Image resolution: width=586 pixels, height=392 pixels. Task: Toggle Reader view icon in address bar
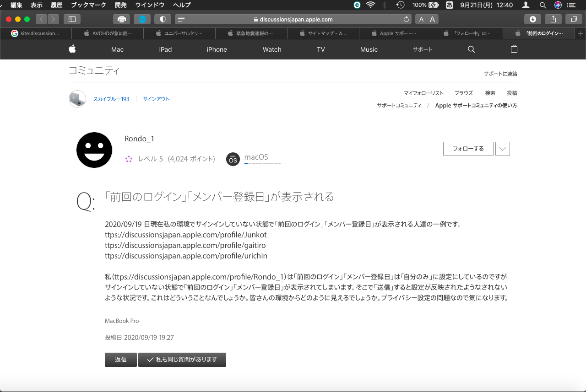click(181, 19)
